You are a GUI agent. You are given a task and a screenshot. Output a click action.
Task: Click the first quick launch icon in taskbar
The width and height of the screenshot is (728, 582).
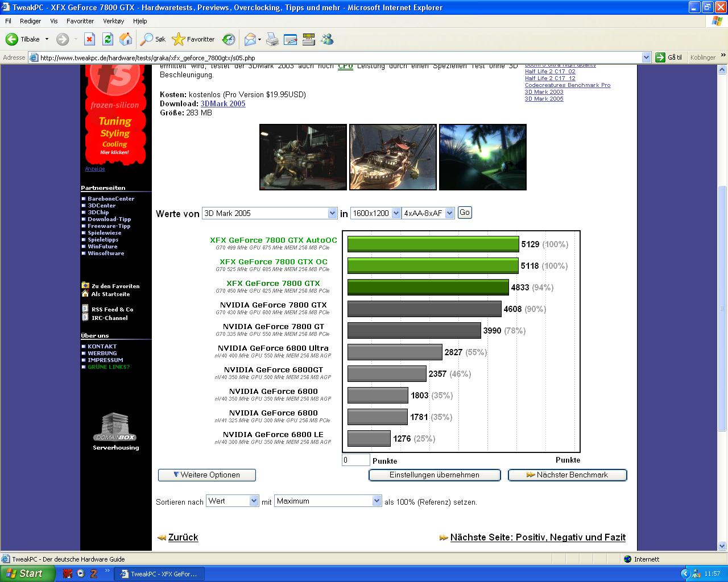tap(68, 573)
